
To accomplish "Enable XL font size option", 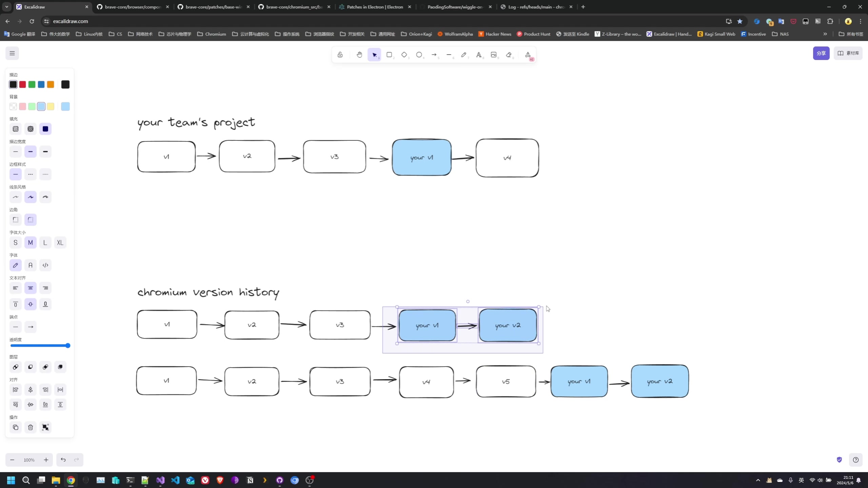I will (x=60, y=243).
